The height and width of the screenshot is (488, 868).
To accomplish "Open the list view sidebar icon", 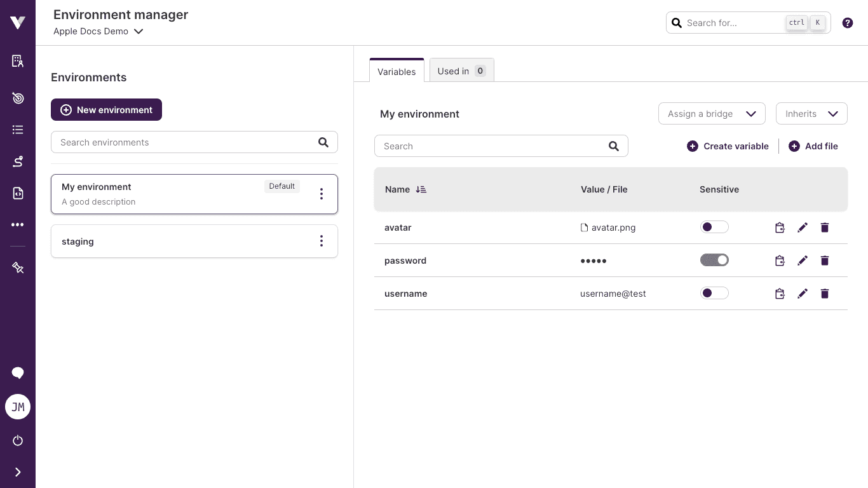I will [18, 130].
